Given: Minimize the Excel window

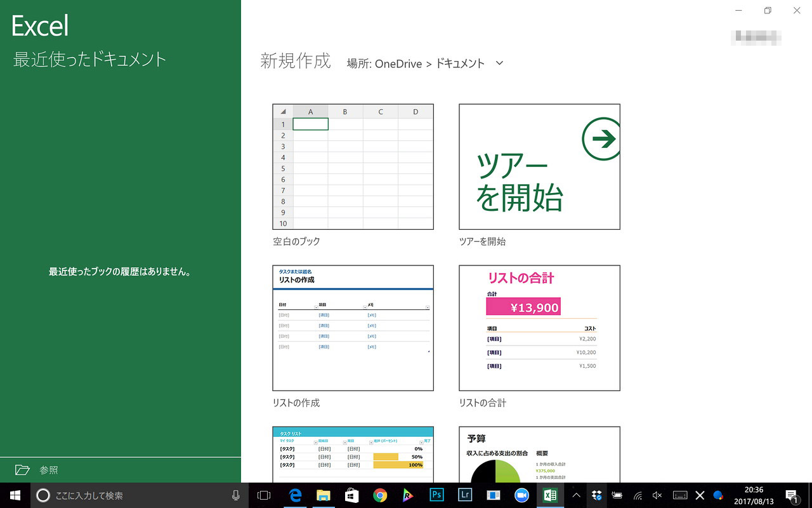Looking at the screenshot, I should click(x=738, y=10).
